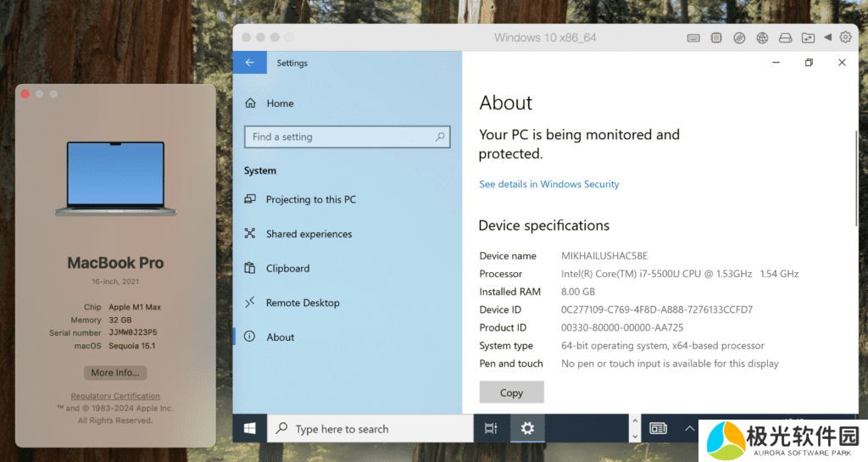This screenshot has height=462, width=868.
Task: Collapse toolbar with the left arrow icon
Action: tap(827, 38)
